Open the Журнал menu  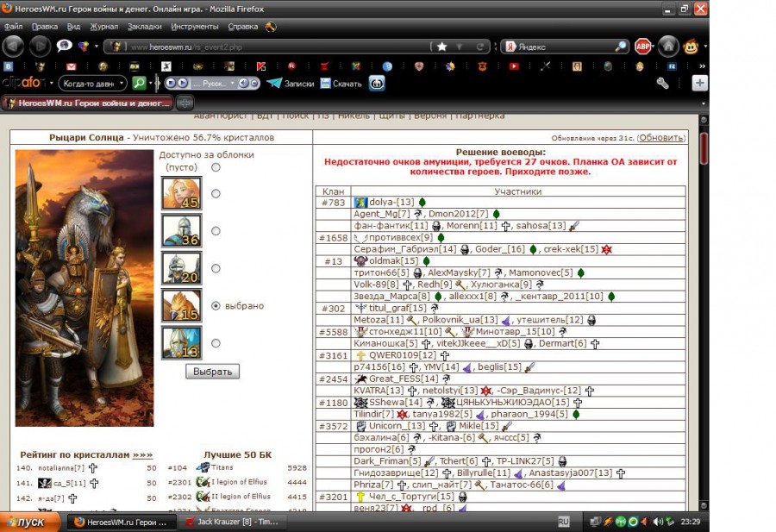(104, 27)
